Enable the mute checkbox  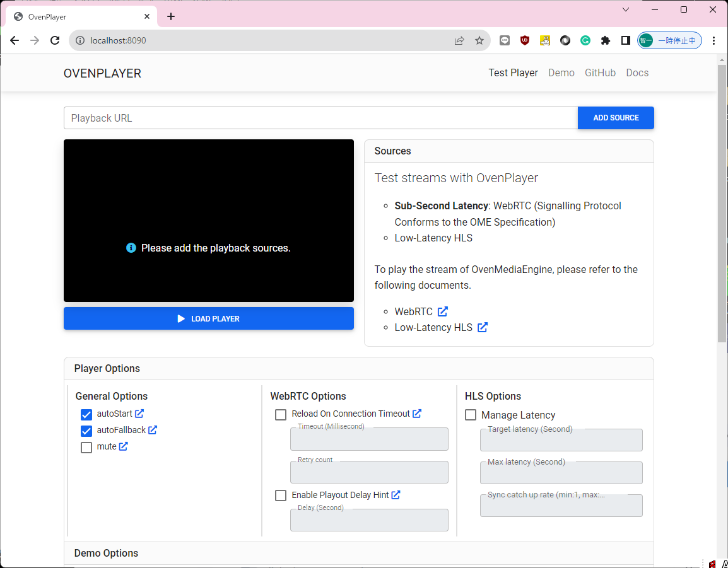click(x=86, y=448)
